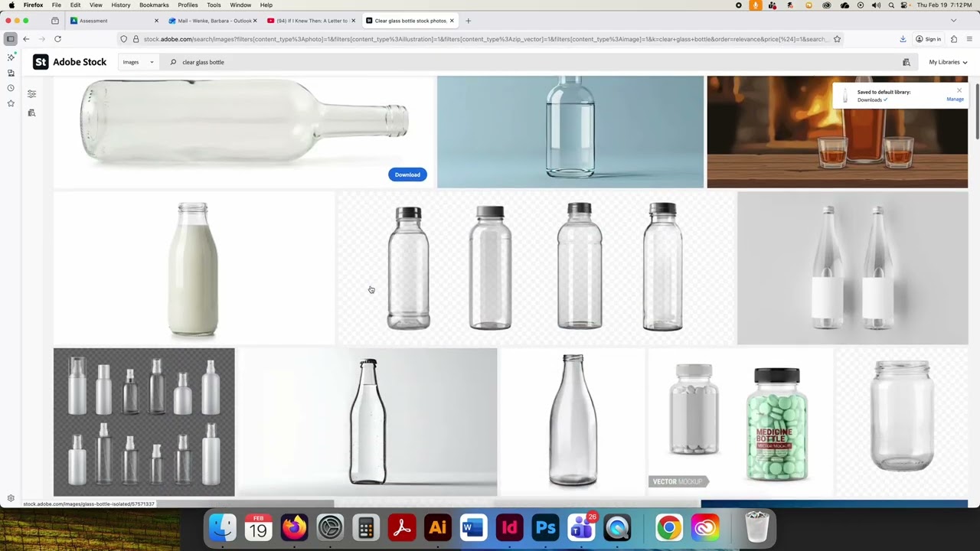The width and height of the screenshot is (980, 551).
Task: Switch to the YouTube tab
Action: pyautogui.click(x=312, y=21)
